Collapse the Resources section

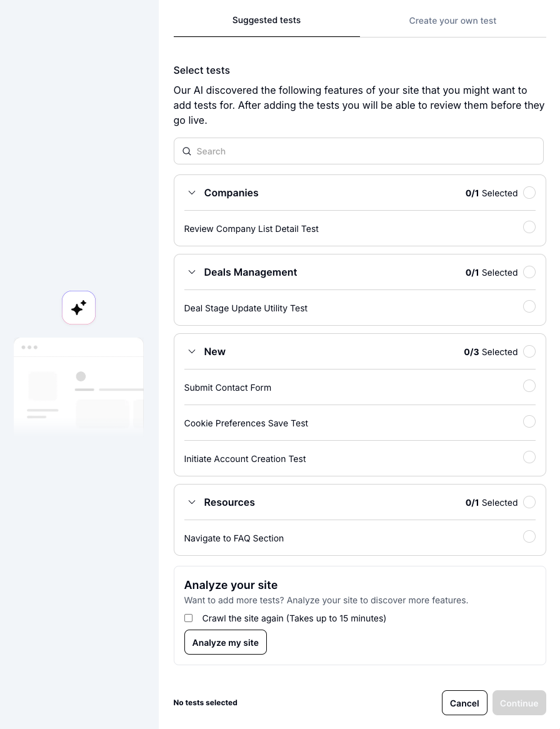tap(192, 502)
